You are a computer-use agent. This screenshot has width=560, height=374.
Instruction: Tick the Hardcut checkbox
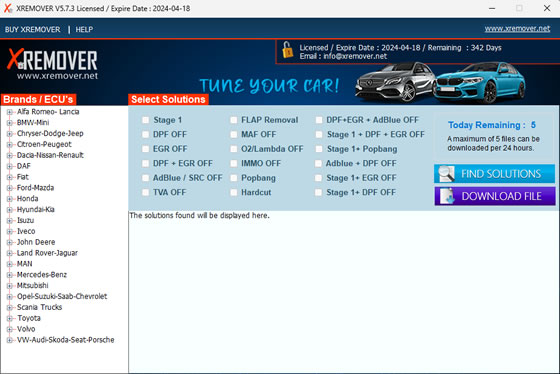tap(234, 192)
